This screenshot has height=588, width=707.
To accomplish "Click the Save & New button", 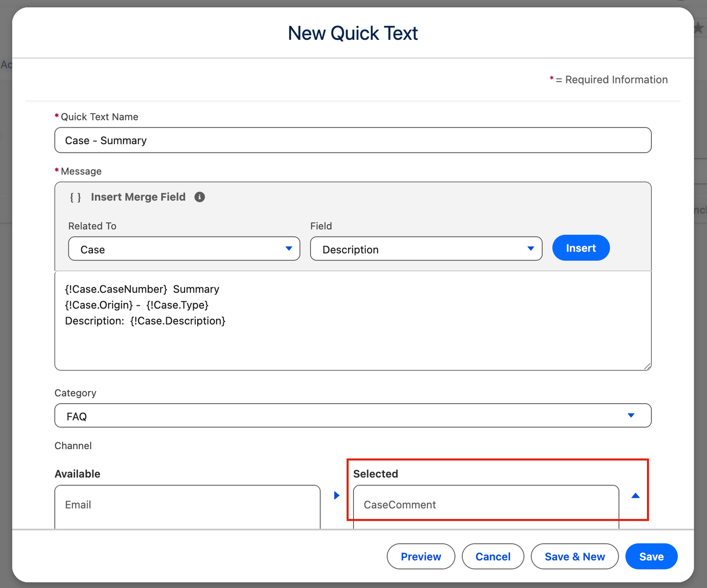I will coord(574,557).
